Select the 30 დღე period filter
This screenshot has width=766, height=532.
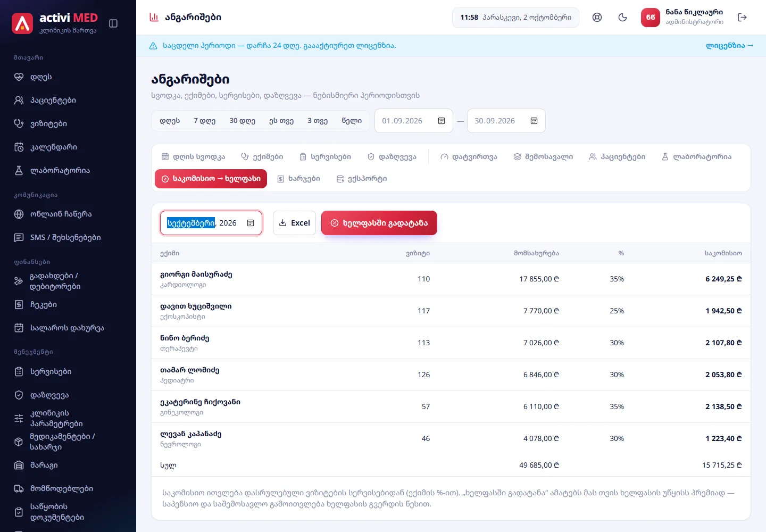point(242,121)
